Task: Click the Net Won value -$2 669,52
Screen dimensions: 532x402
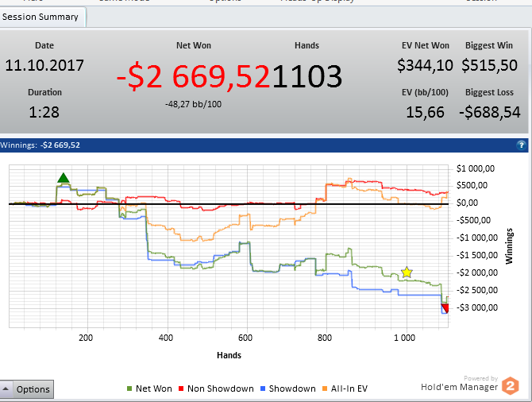Action: tap(194, 76)
